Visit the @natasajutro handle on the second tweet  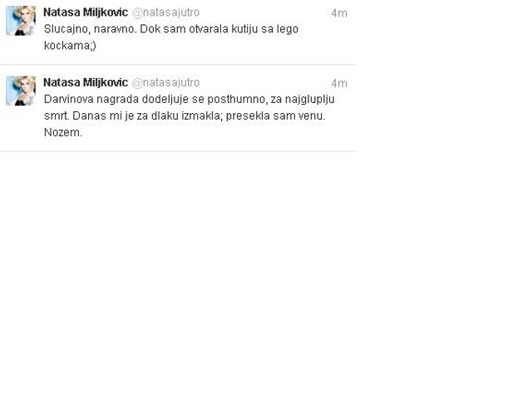click(x=165, y=83)
